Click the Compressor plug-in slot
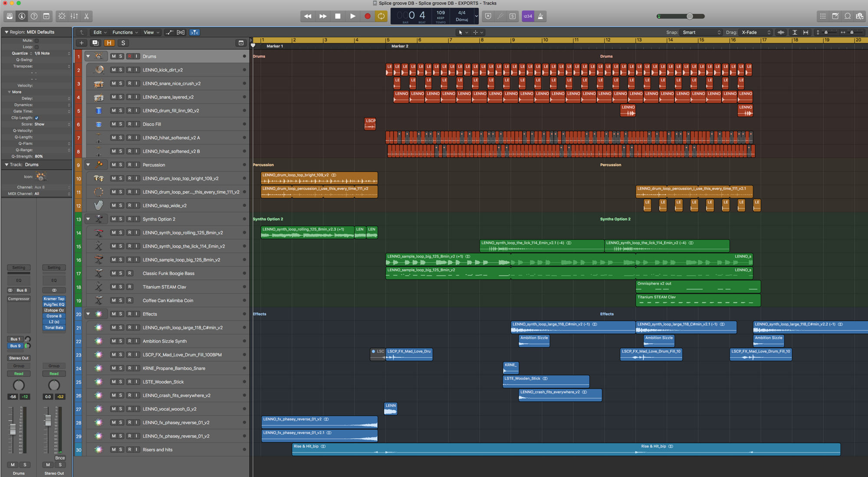This screenshot has width=868, height=477. point(19,299)
